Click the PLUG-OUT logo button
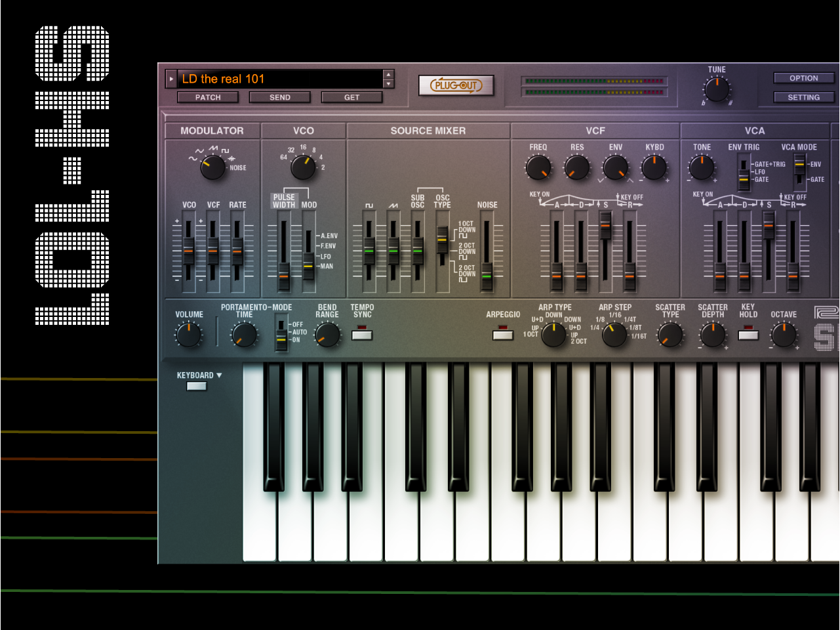The height and width of the screenshot is (630, 840). pyautogui.click(x=456, y=85)
